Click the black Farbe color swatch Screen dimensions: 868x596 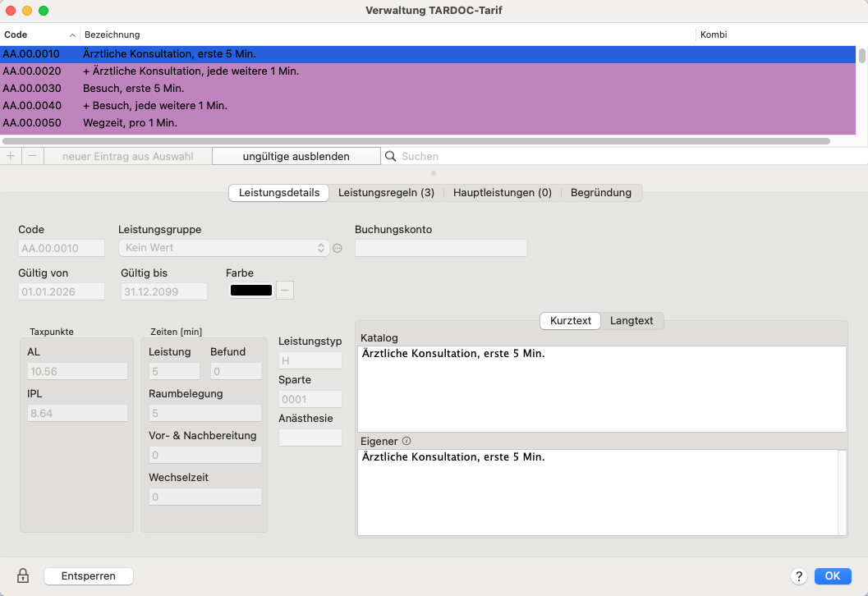[x=251, y=290]
